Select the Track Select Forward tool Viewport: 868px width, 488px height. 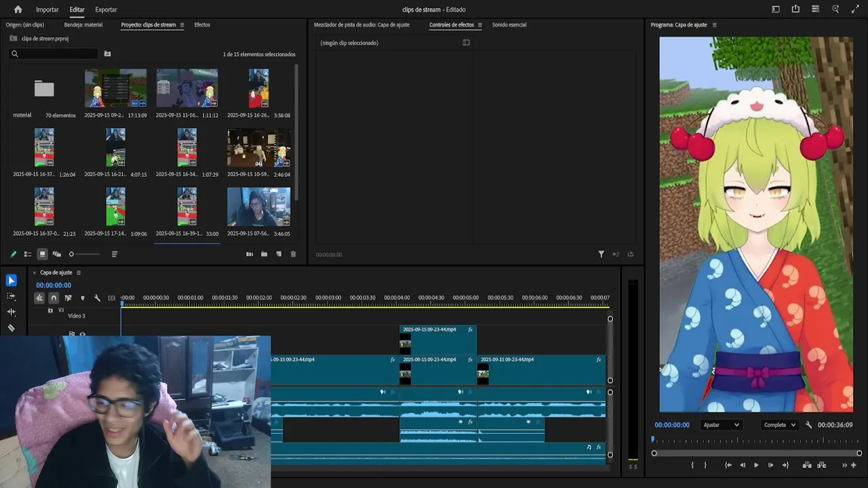12,296
